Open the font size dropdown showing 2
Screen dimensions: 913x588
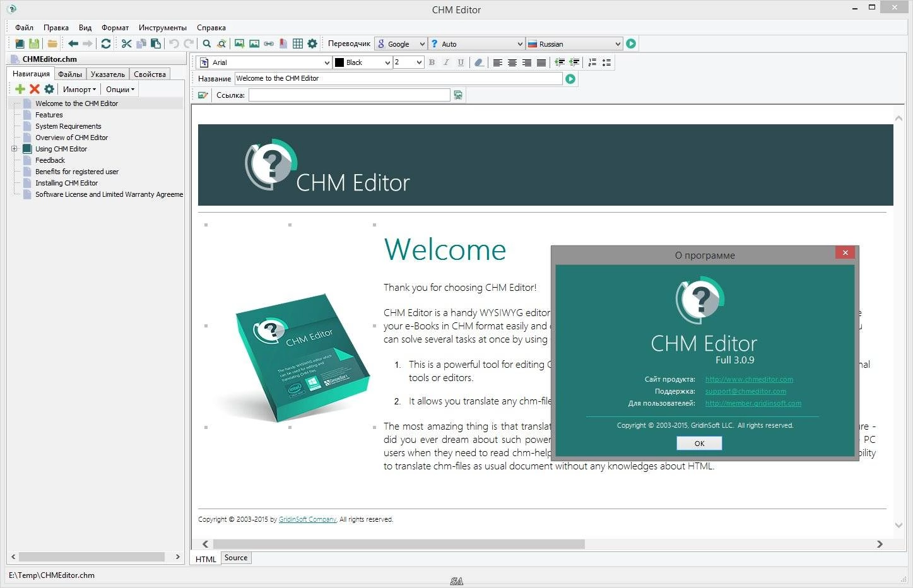[x=408, y=62]
